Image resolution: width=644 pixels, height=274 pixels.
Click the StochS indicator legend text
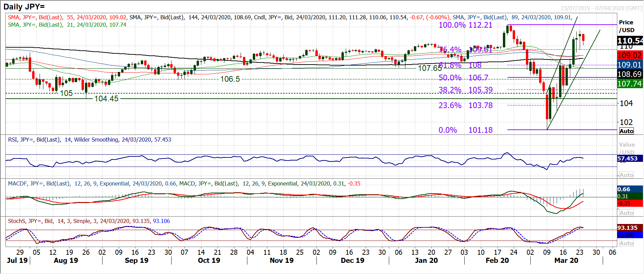(89, 221)
